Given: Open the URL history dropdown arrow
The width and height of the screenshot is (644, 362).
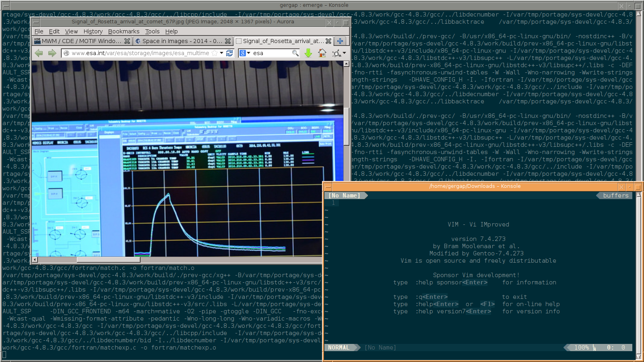Looking at the screenshot, I should 221,53.
